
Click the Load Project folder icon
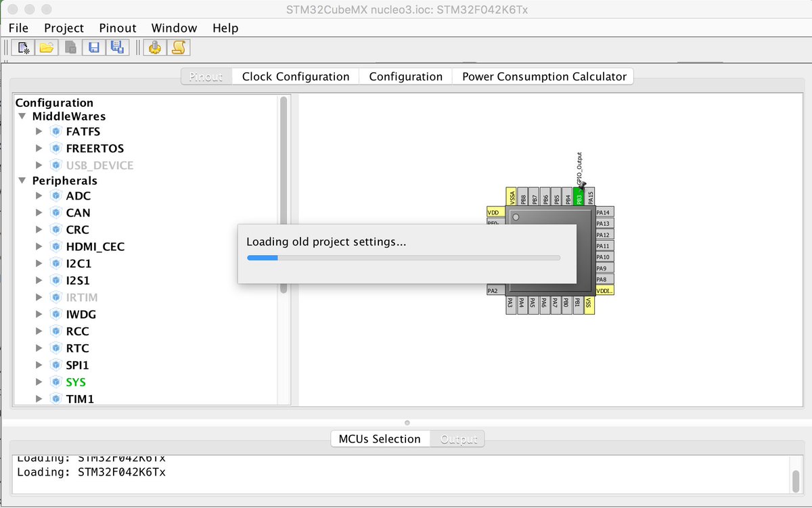click(x=47, y=47)
